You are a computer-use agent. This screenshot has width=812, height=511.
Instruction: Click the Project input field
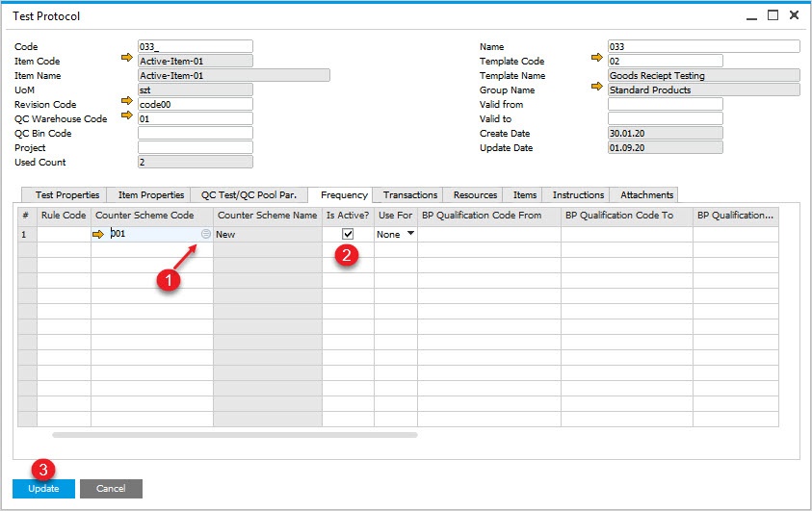(195, 147)
